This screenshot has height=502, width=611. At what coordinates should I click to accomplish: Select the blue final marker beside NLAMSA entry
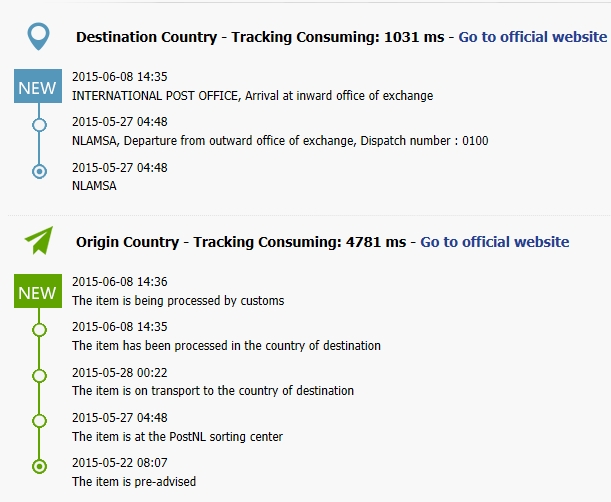point(39,171)
